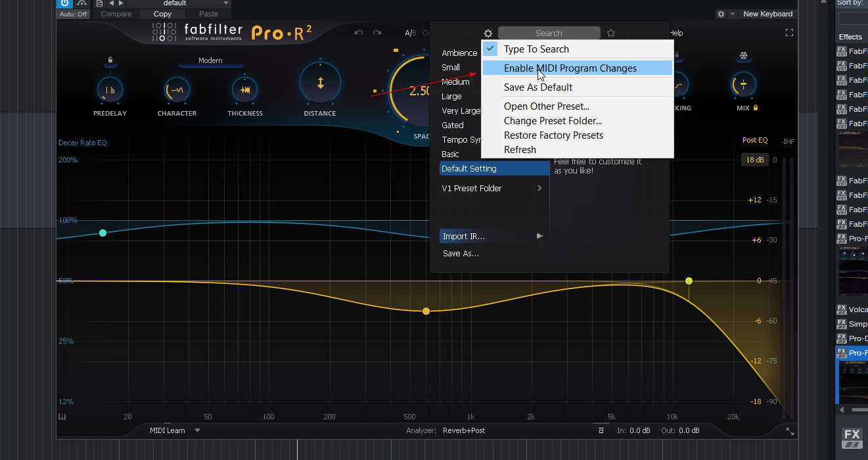
Task: Open the Analyzer Reverb+Post selector
Action: click(465, 430)
